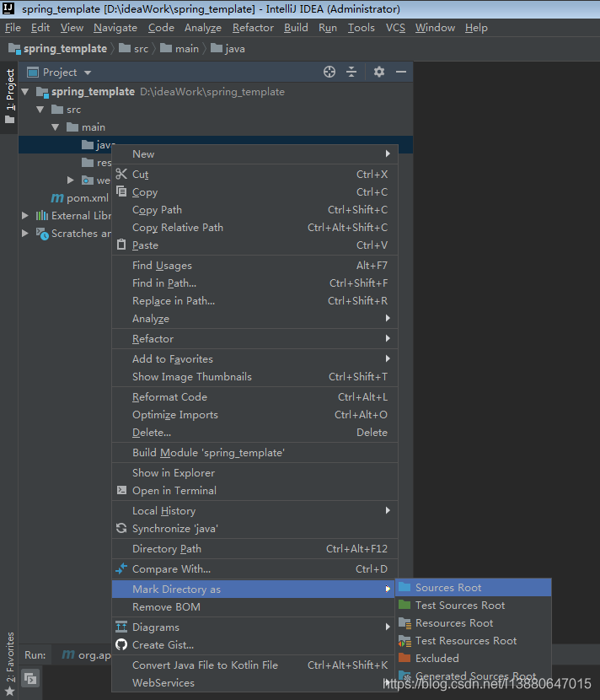Viewport: 600px width, 700px height.
Task: Click src in the breadcrumb bar
Action: (141, 49)
